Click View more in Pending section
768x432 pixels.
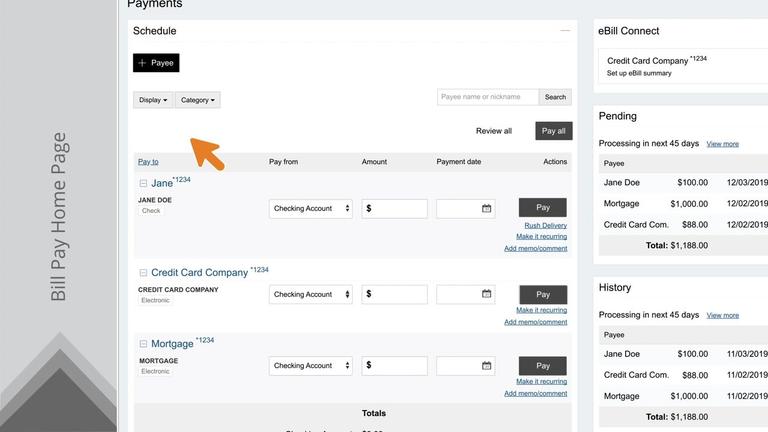[722, 144]
